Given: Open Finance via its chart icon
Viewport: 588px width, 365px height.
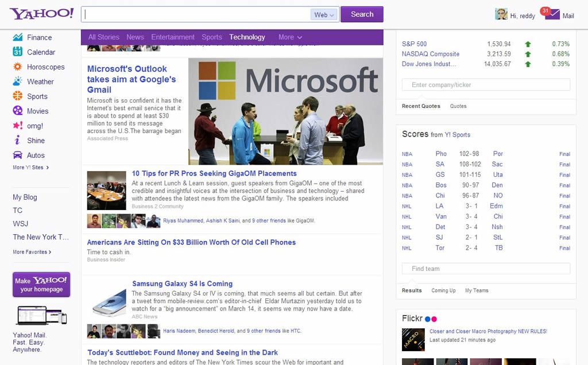Looking at the screenshot, I should pos(18,37).
